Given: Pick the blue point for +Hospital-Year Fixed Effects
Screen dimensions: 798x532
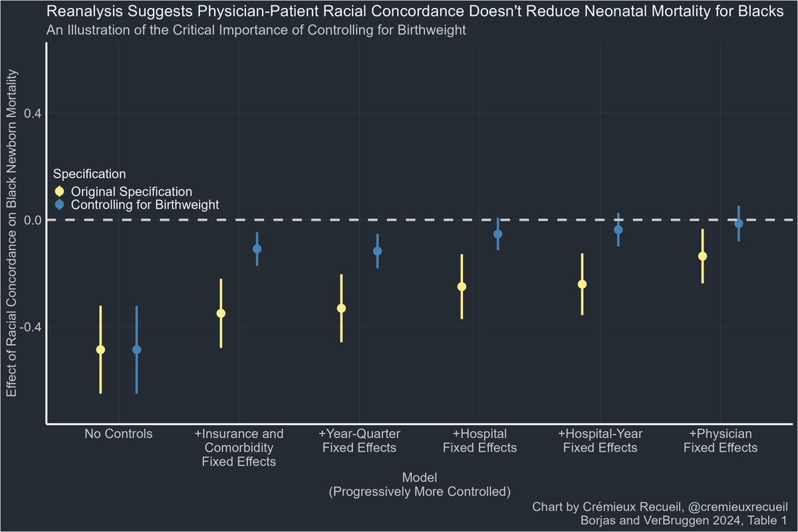Looking at the screenshot, I should coord(618,229).
